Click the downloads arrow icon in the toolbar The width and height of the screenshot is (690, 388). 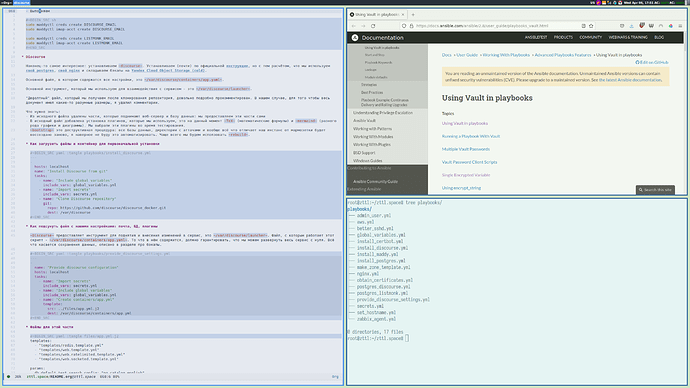click(631, 26)
